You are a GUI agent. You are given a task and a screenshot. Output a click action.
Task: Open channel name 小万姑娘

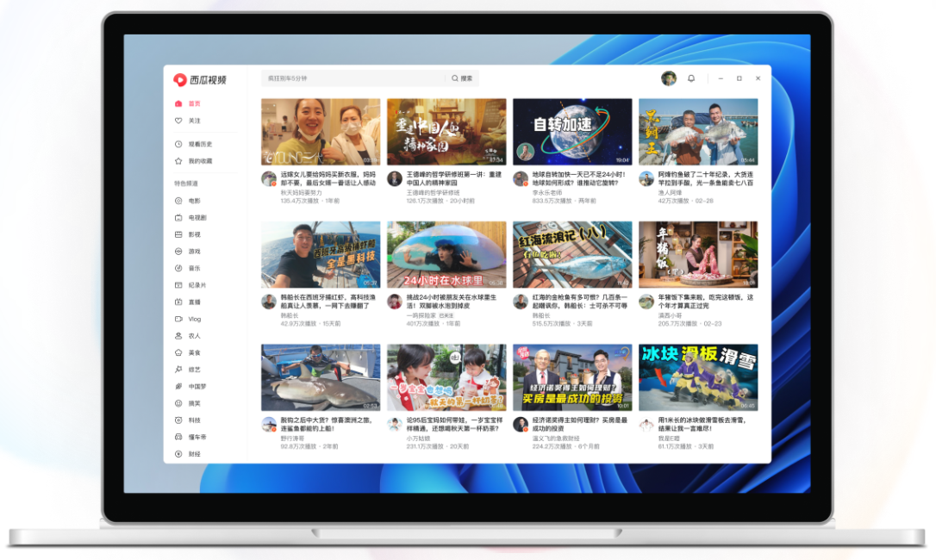point(418,439)
